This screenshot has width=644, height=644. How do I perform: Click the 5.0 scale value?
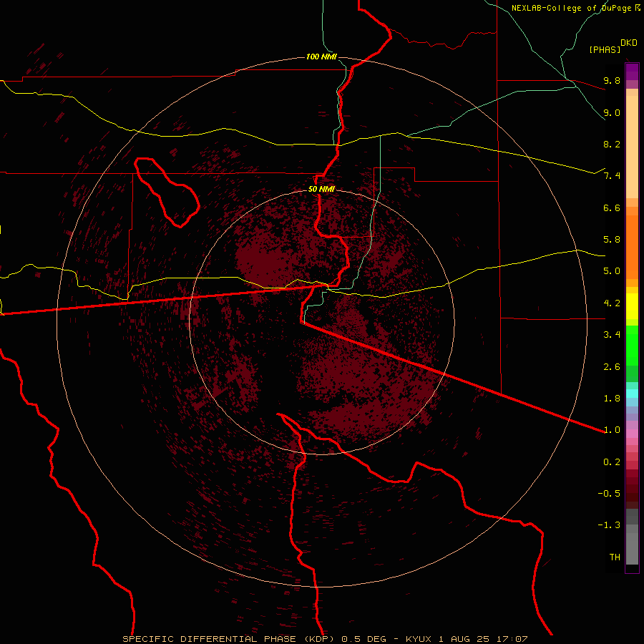[612, 271]
